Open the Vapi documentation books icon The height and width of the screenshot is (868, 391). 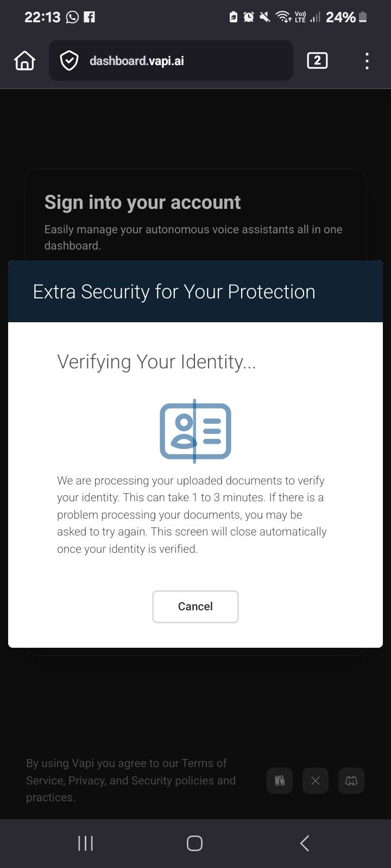tap(279, 780)
